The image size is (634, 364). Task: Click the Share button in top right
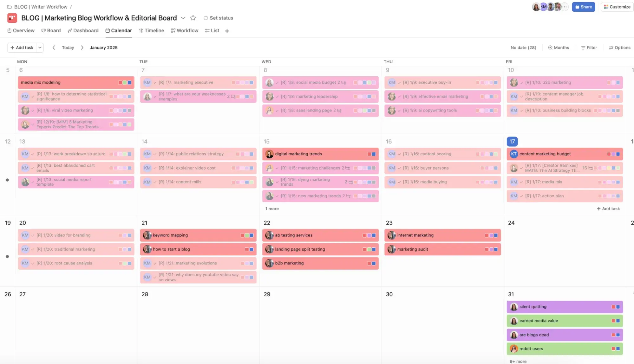click(x=584, y=7)
